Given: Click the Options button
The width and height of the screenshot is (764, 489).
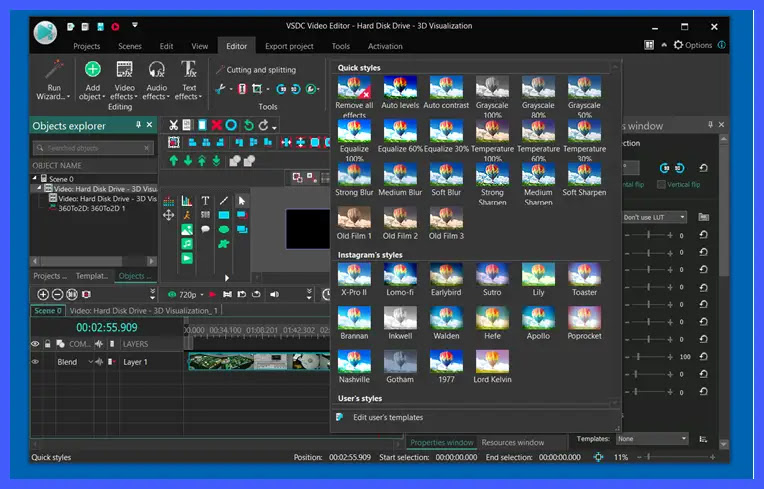Looking at the screenshot, I should (692, 45).
